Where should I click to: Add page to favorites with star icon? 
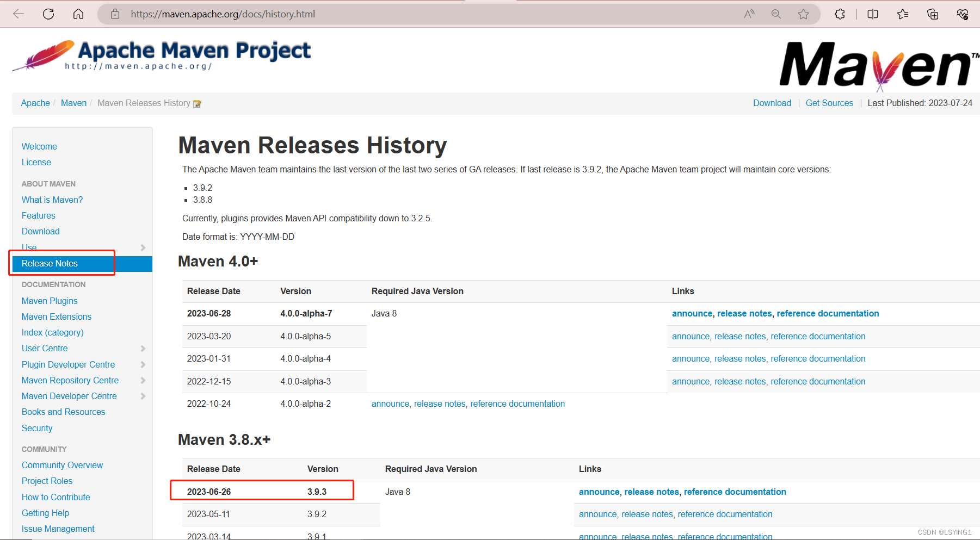[803, 14]
